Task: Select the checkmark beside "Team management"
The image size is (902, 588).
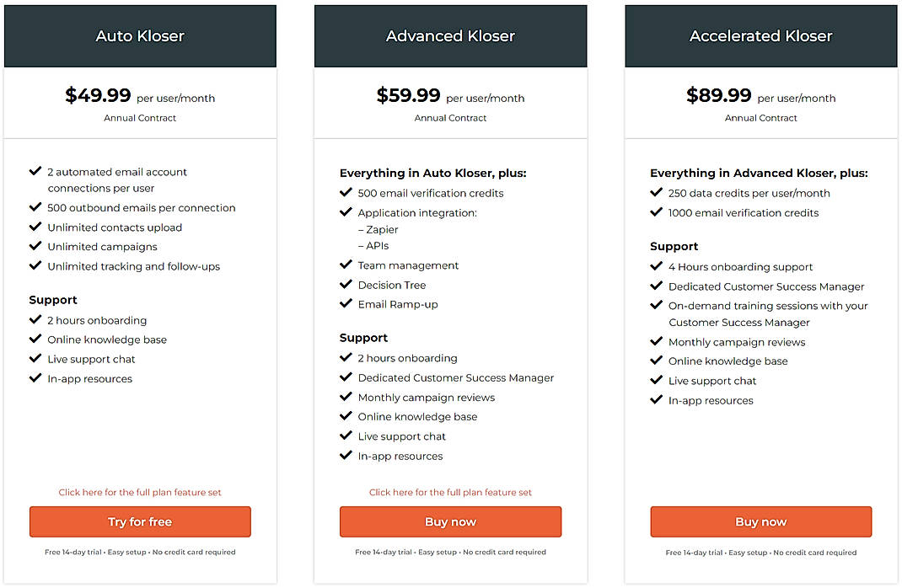Action: (346, 265)
